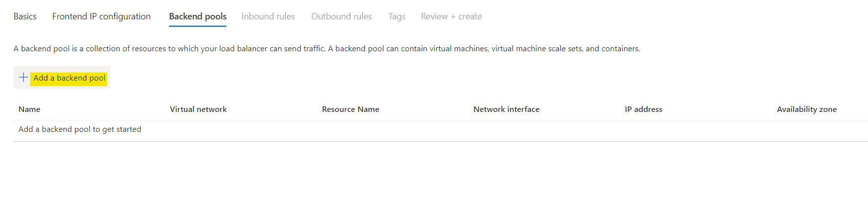Click the Name column header
868x200 pixels.
[29, 109]
